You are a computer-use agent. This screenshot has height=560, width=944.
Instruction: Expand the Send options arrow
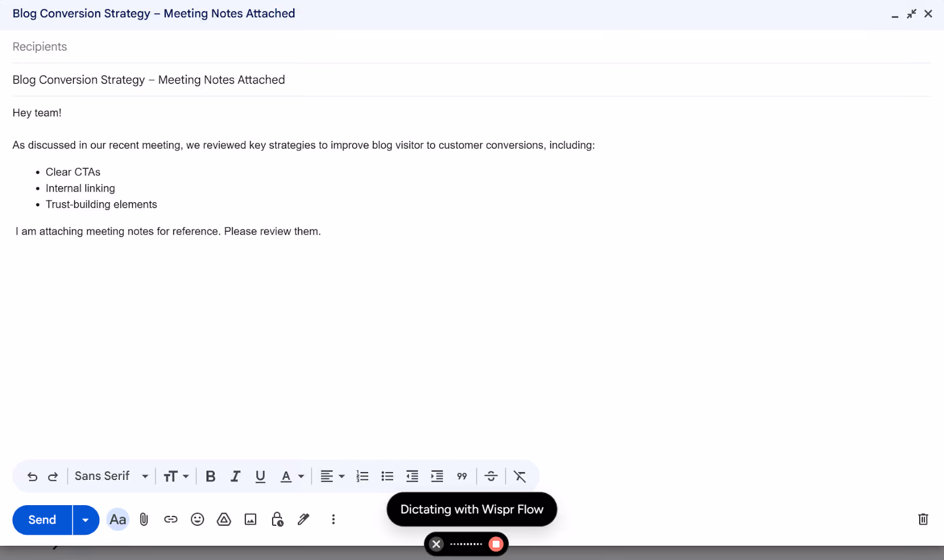pos(84,519)
